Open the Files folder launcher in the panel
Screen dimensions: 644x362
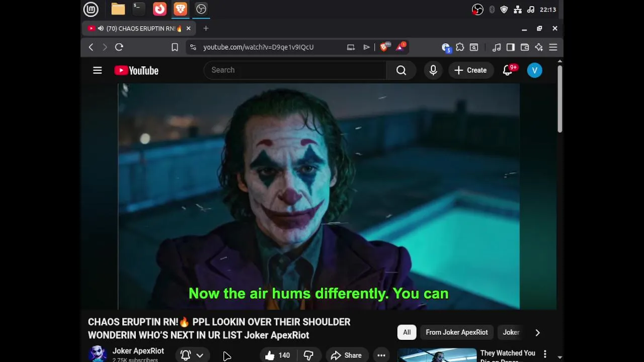pos(118,9)
